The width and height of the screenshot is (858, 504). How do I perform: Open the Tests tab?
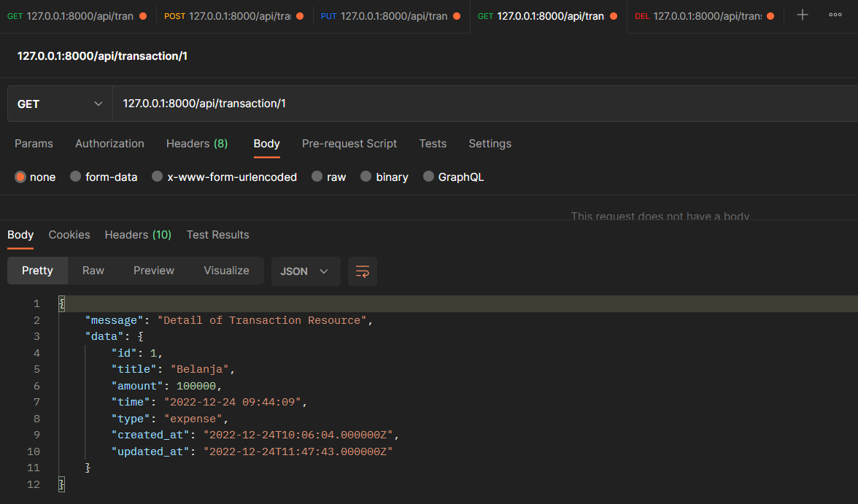coord(433,144)
